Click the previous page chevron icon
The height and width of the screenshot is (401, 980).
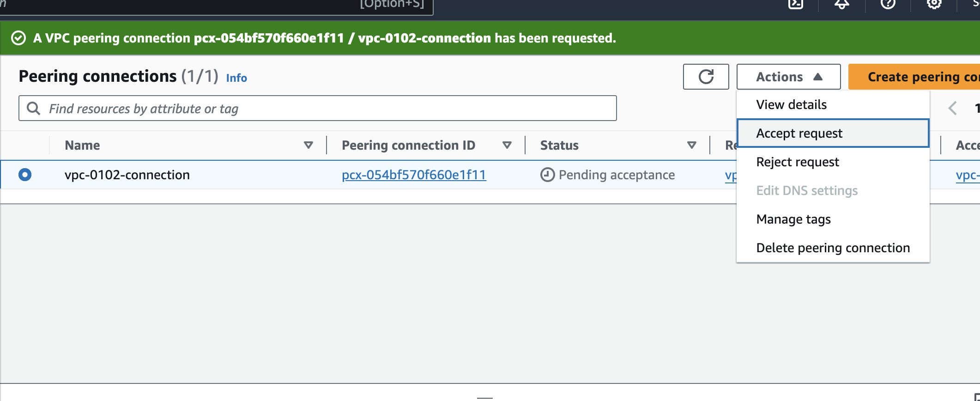pos(952,109)
